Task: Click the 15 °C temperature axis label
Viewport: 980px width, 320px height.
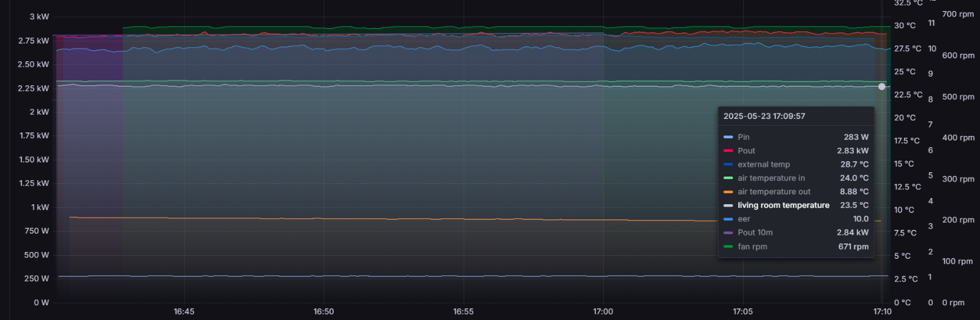Action: [x=903, y=164]
